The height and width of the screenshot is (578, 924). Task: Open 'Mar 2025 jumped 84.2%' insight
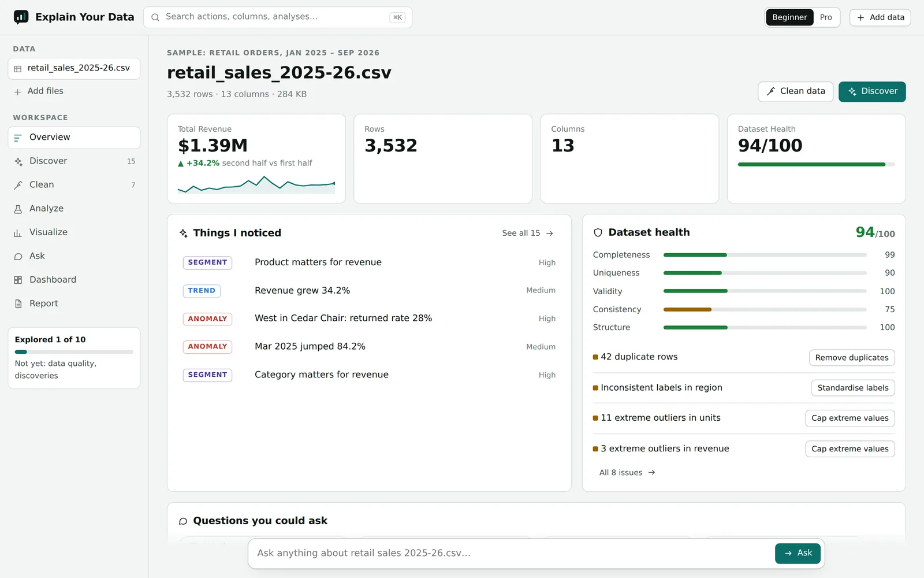pos(369,347)
